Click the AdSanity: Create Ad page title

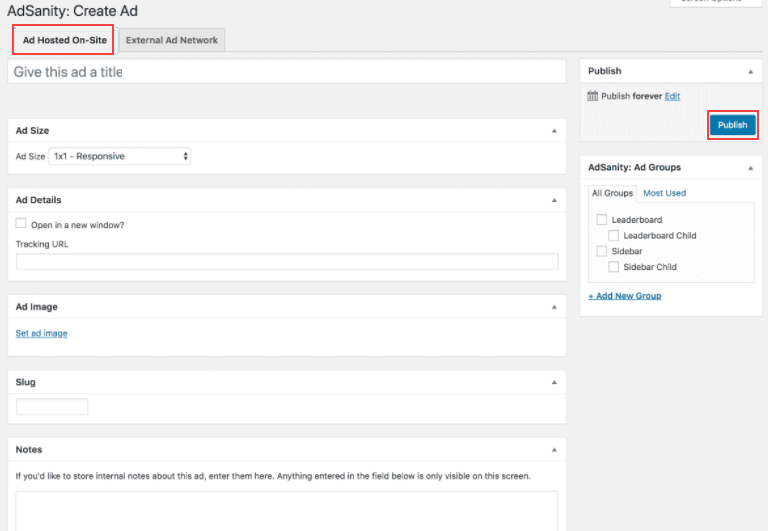(x=72, y=11)
